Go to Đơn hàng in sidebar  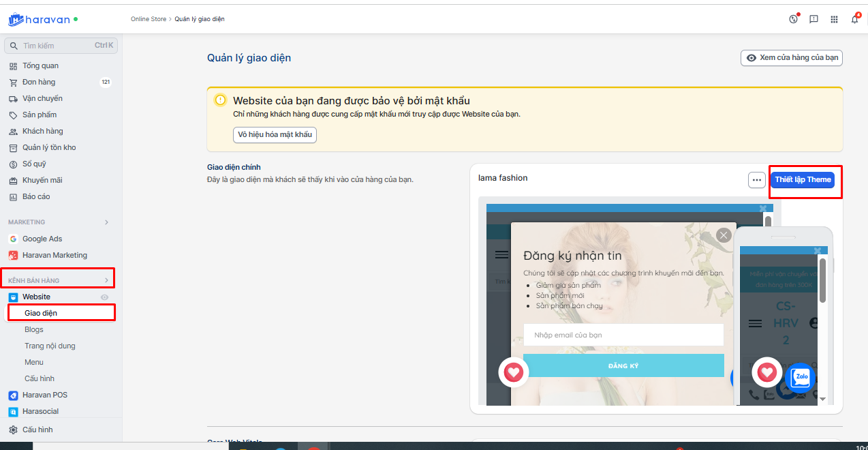point(39,82)
